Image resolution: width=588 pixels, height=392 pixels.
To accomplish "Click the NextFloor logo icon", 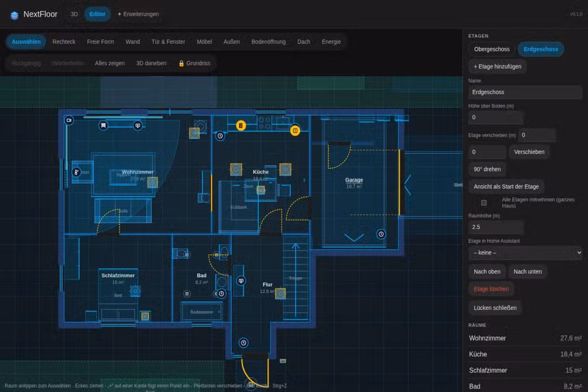I will click(x=14, y=15).
